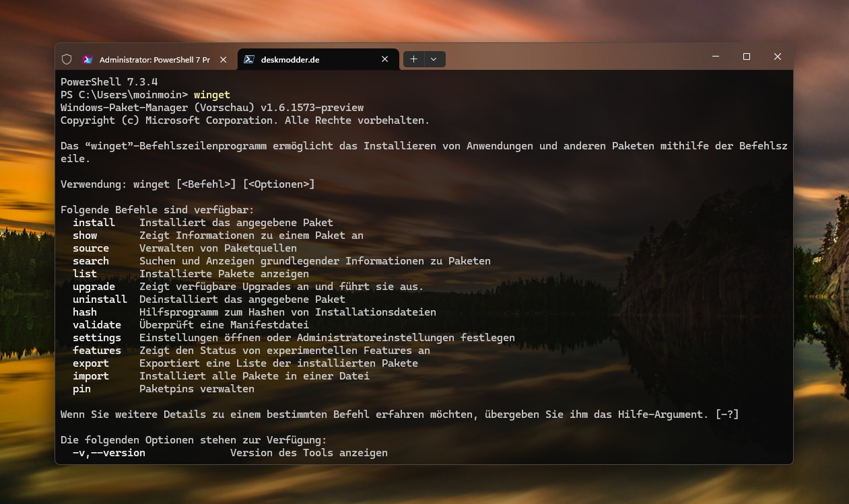This screenshot has width=849, height=504.
Task: Click the 'Verwendung: winget [<Befehl>] [<Optionen>]' line
Action: point(188,184)
